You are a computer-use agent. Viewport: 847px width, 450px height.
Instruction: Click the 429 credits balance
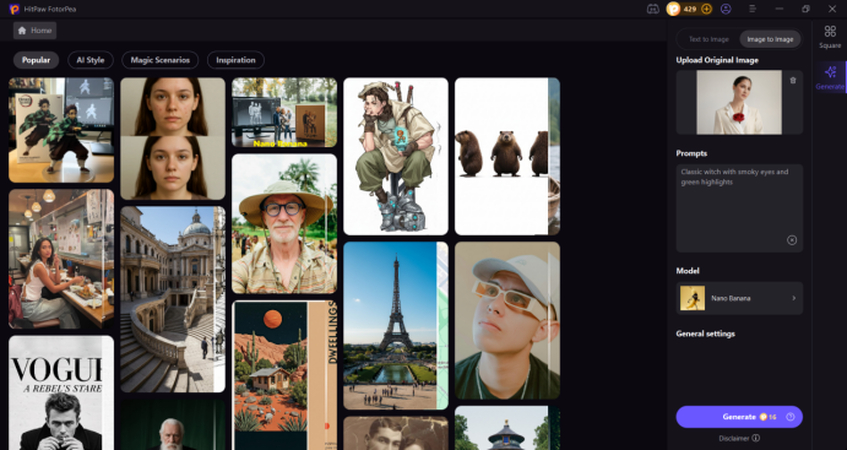coord(690,9)
